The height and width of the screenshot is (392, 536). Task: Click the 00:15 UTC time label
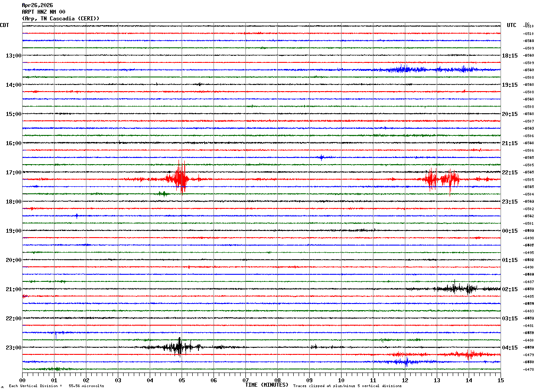click(510, 231)
